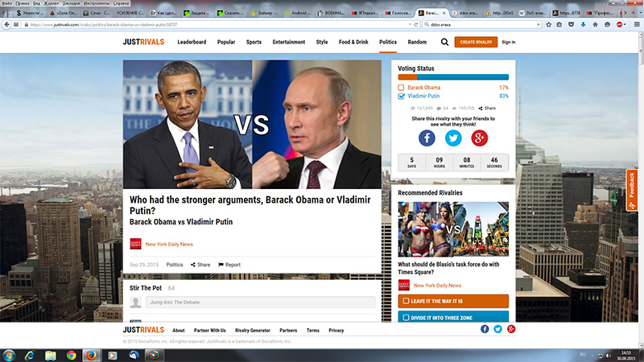Open the Sports category
Screen dimensions: 644x362
coord(254,42)
